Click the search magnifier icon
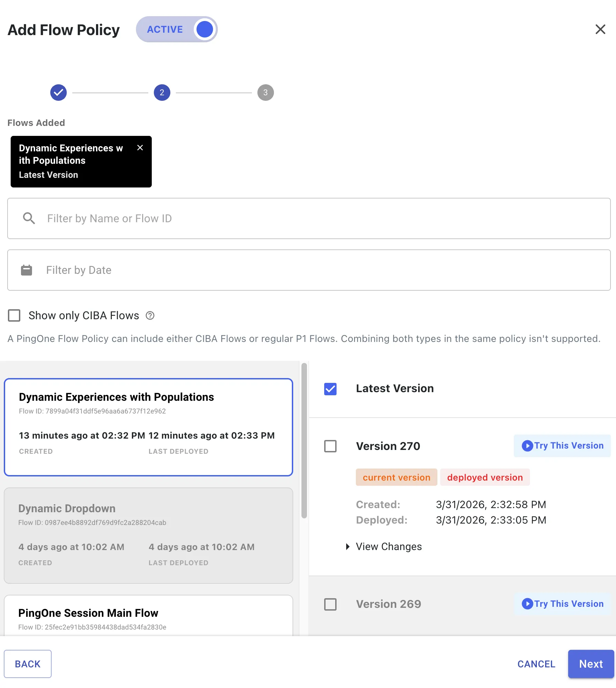Image resolution: width=616 pixels, height=688 pixels. pos(29,218)
